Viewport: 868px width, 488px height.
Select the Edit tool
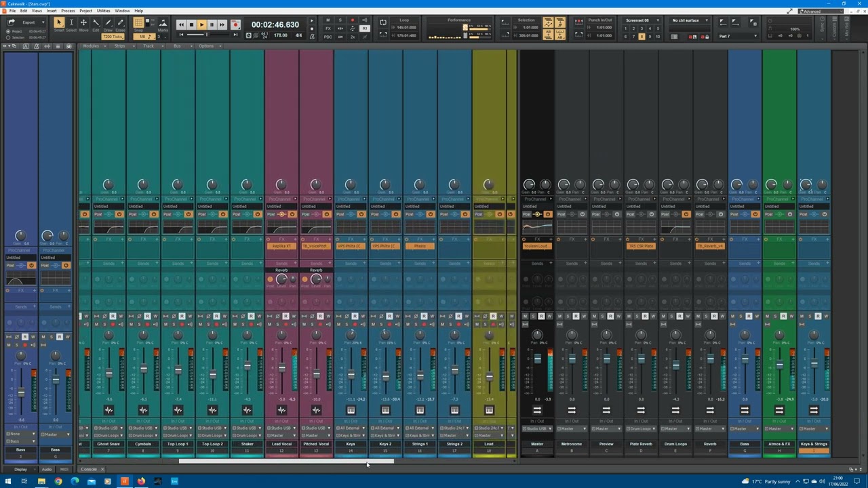point(96,23)
